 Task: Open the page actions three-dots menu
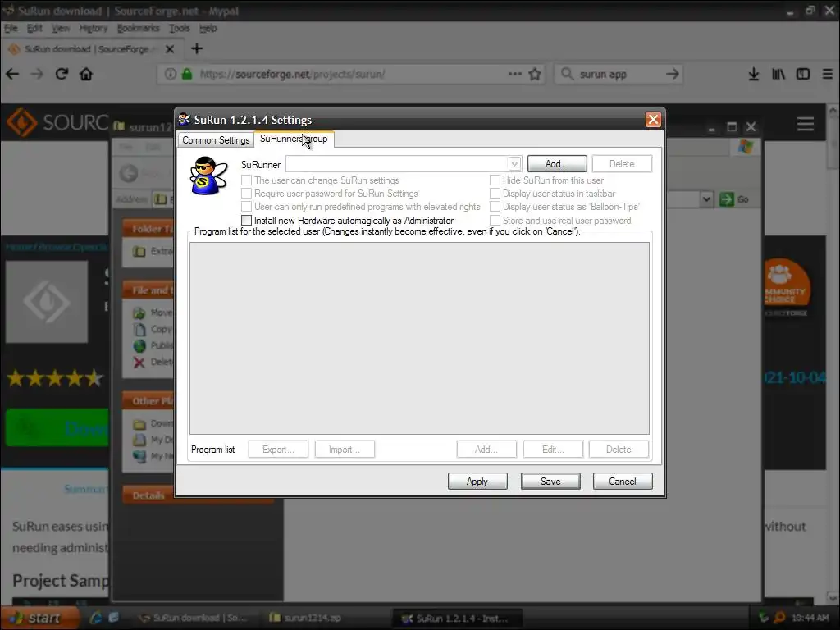coord(515,74)
